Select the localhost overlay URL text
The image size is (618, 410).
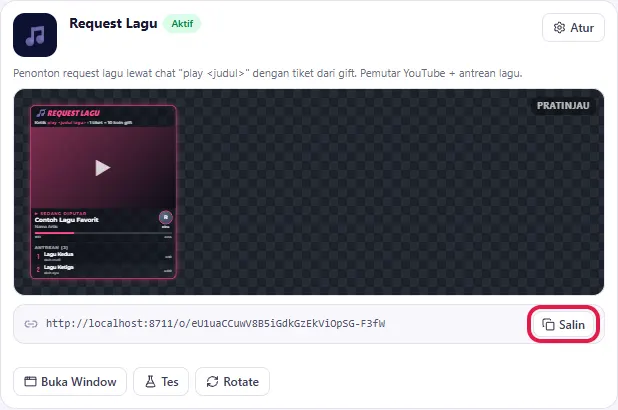(x=216, y=324)
